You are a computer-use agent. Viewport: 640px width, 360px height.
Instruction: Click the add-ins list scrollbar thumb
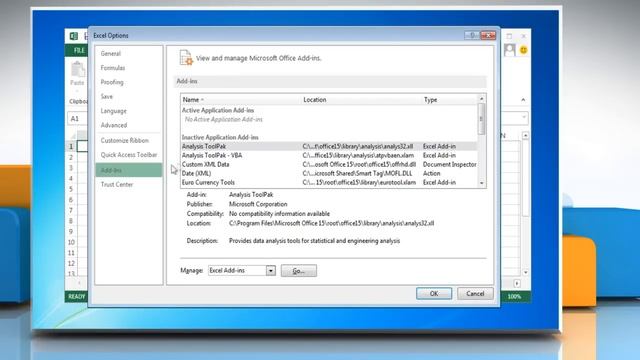(482, 119)
